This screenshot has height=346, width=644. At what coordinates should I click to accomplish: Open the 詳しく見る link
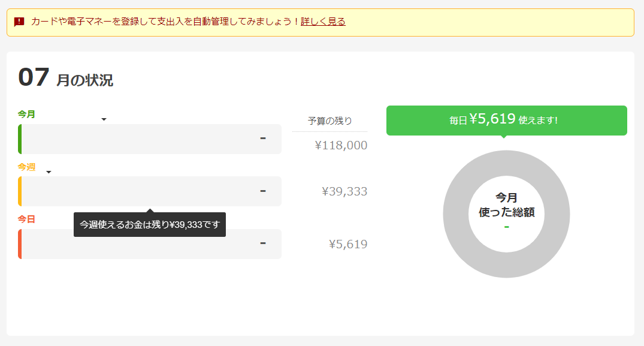323,22
